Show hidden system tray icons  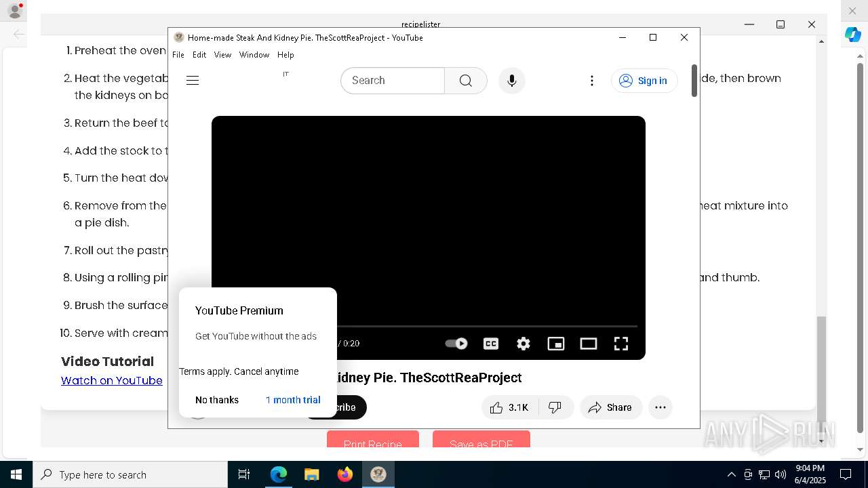(732, 474)
